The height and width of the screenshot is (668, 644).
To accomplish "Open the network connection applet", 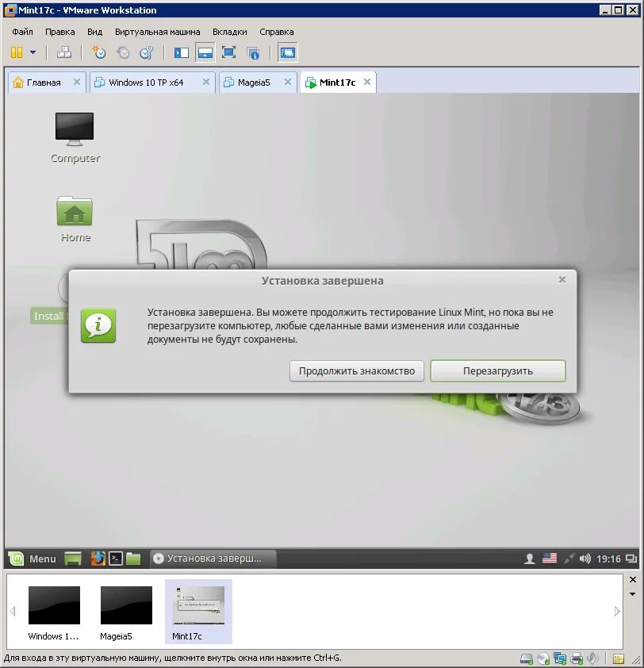I will [x=569, y=559].
